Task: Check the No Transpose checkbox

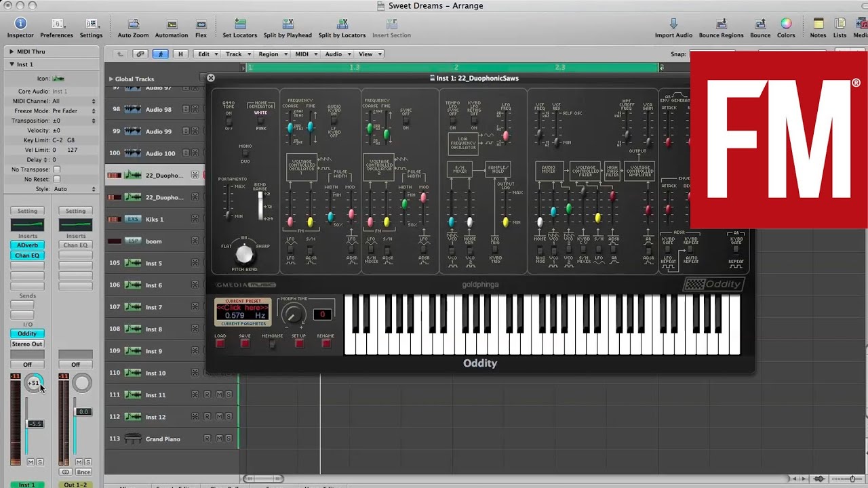Action: 56,169
